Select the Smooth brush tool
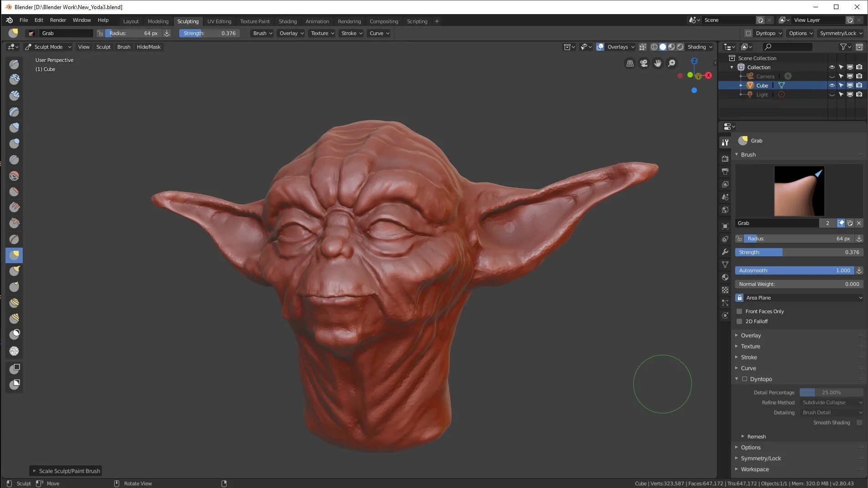The image size is (868, 488). point(14,176)
